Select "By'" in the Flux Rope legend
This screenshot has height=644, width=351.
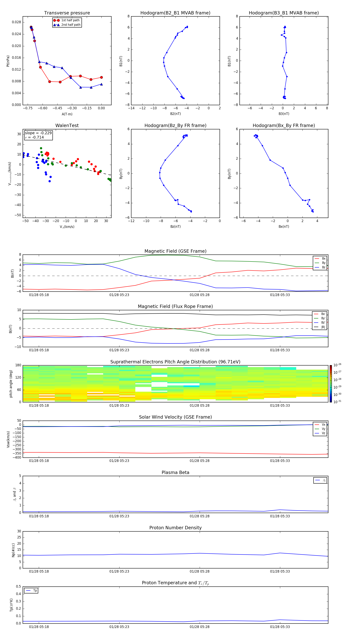320,318
